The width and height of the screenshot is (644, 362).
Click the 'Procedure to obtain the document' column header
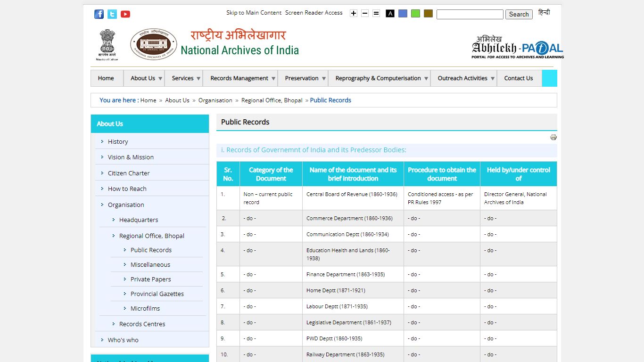click(x=442, y=174)
